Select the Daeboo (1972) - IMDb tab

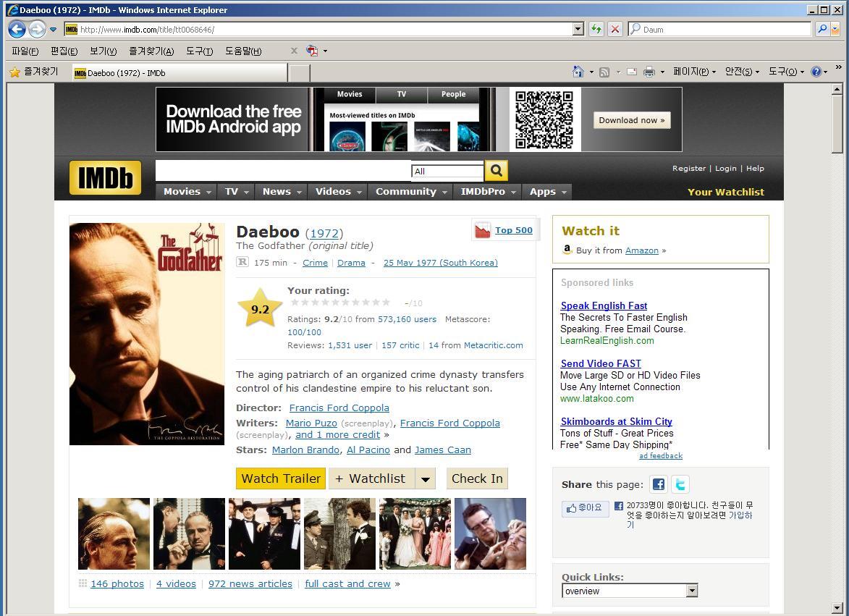click(x=179, y=73)
